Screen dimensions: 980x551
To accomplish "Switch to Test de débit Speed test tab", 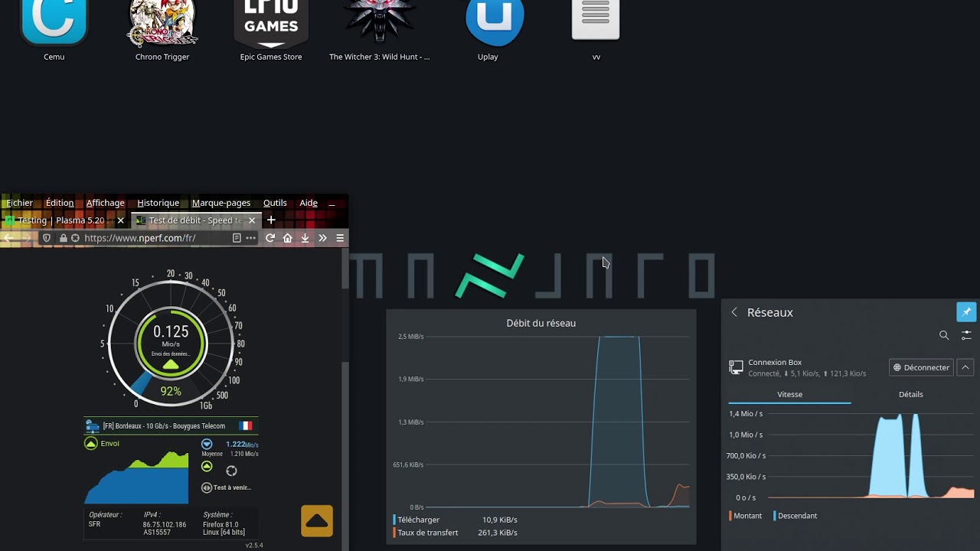I will (194, 220).
